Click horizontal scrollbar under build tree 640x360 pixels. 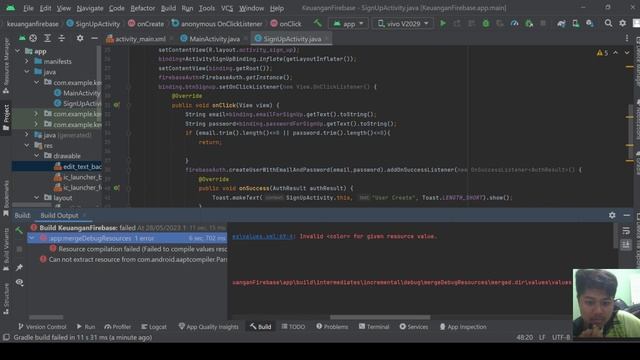[46, 317]
